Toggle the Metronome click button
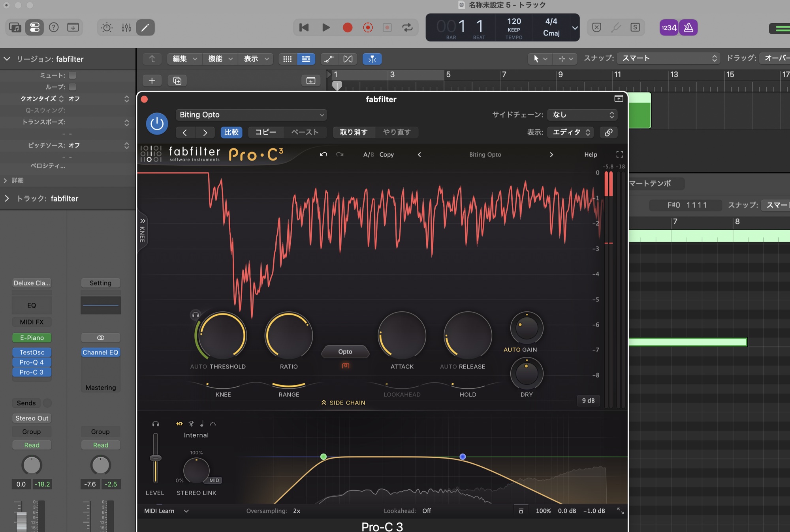 (x=688, y=28)
